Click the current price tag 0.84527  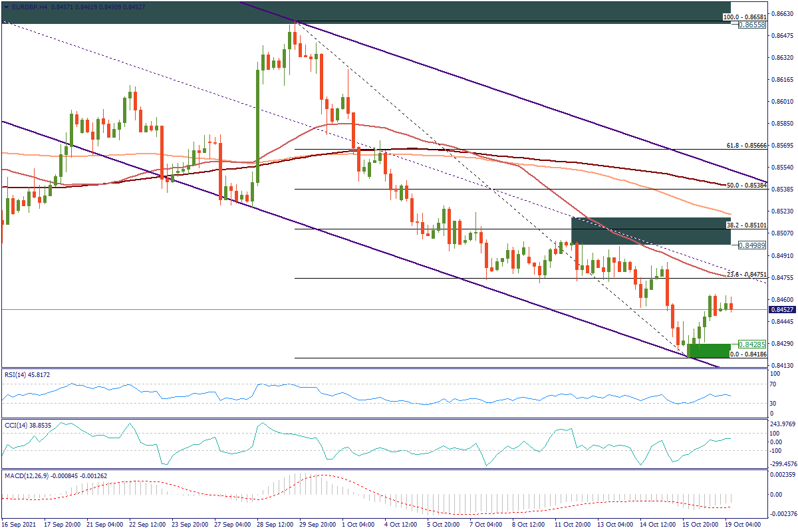[x=781, y=309]
